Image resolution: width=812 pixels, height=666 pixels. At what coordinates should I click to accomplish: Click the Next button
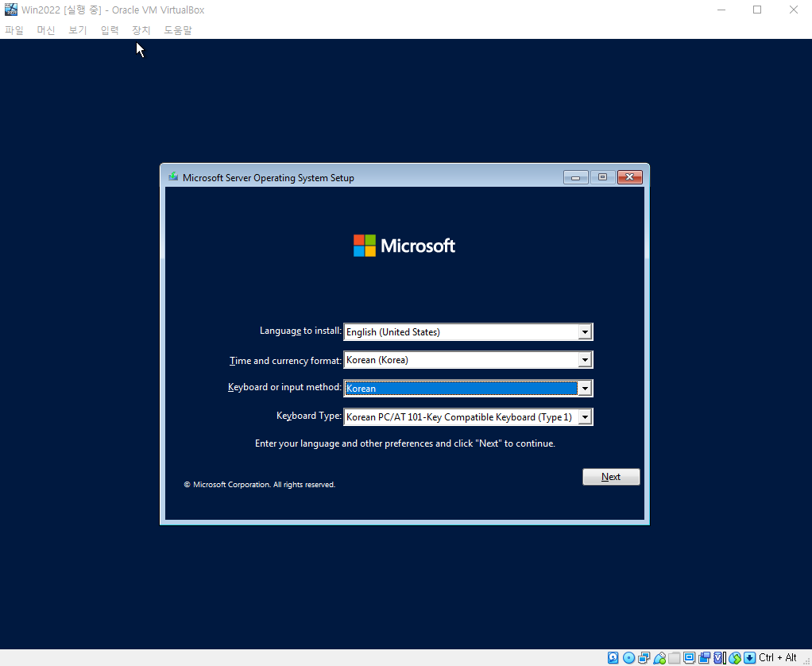coord(611,477)
